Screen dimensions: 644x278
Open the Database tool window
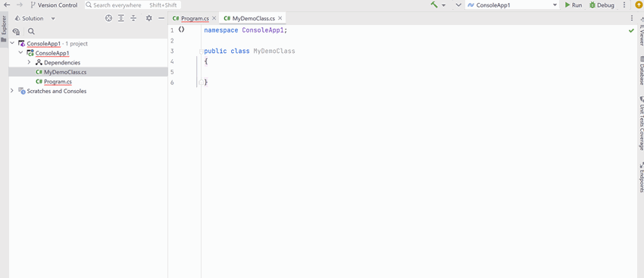641,70
